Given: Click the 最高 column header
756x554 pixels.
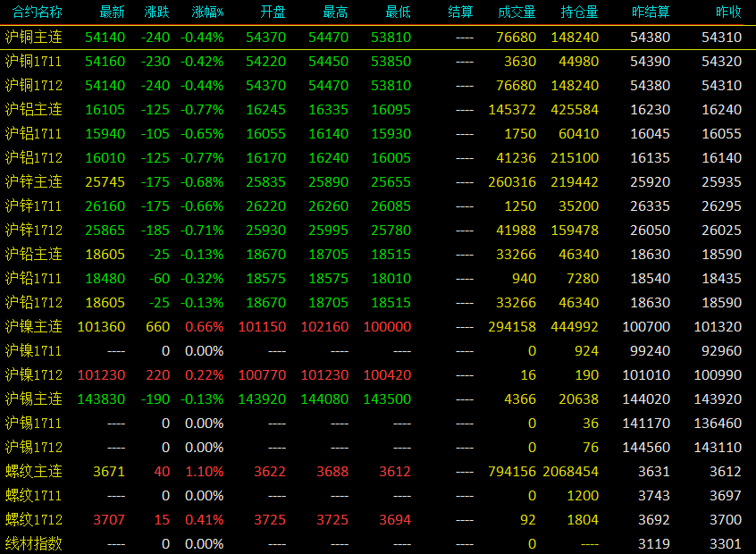Looking at the screenshot, I should (x=336, y=12).
